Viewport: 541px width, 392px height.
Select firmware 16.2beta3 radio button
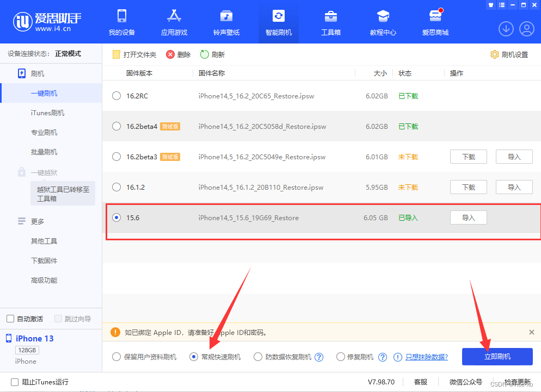click(116, 157)
